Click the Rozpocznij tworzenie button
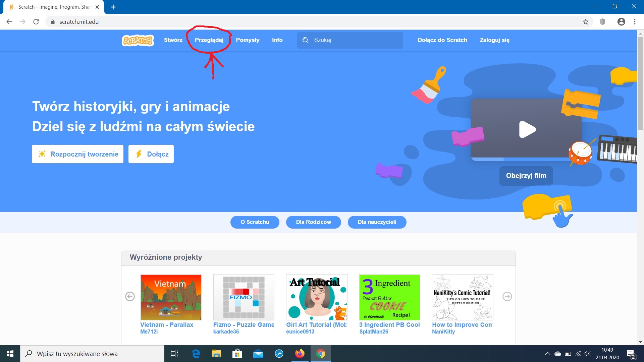This screenshot has width=644, height=362. [x=77, y=154]
